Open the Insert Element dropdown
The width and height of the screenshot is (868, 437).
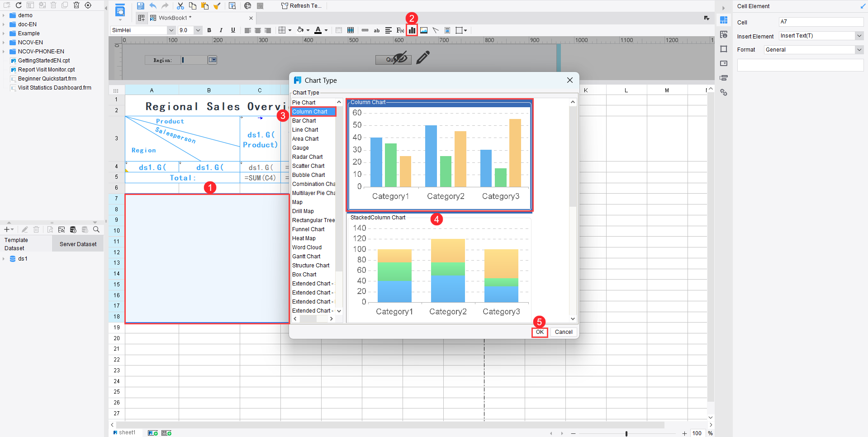click(859, 36)
